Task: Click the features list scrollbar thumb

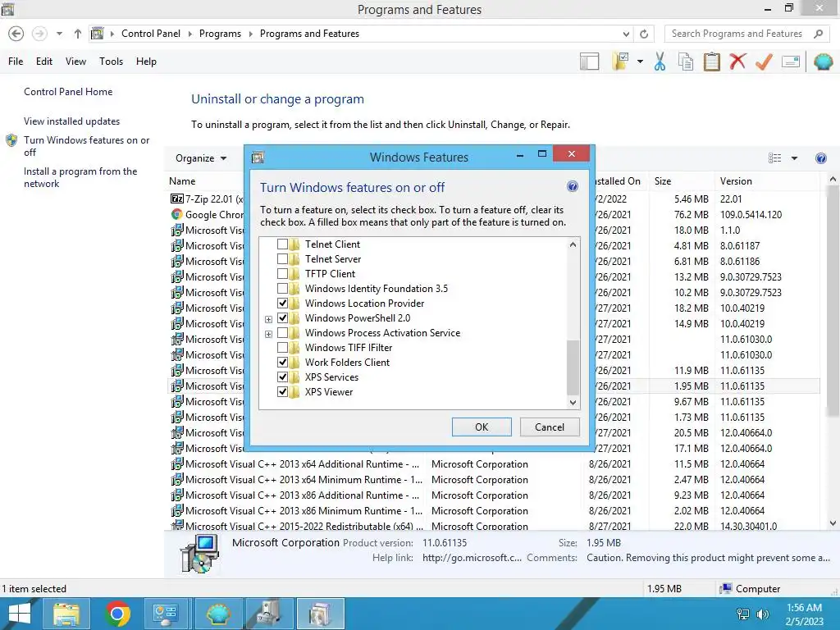Action: point(573,367)
